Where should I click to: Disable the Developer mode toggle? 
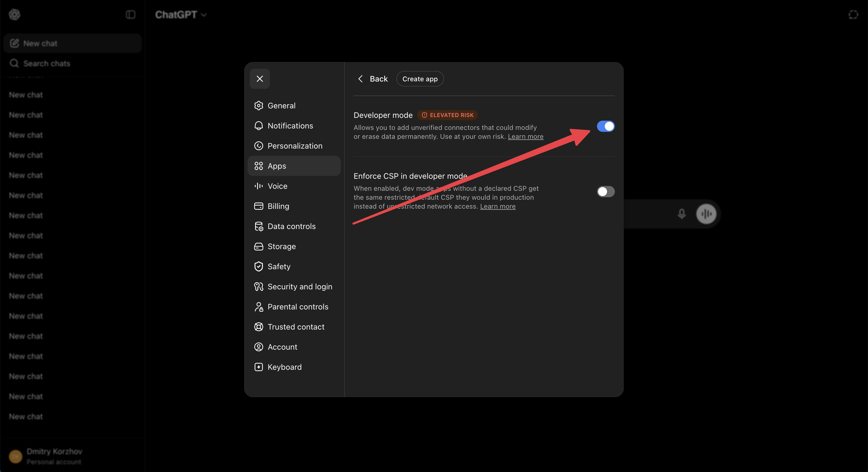tap(606, 127)
